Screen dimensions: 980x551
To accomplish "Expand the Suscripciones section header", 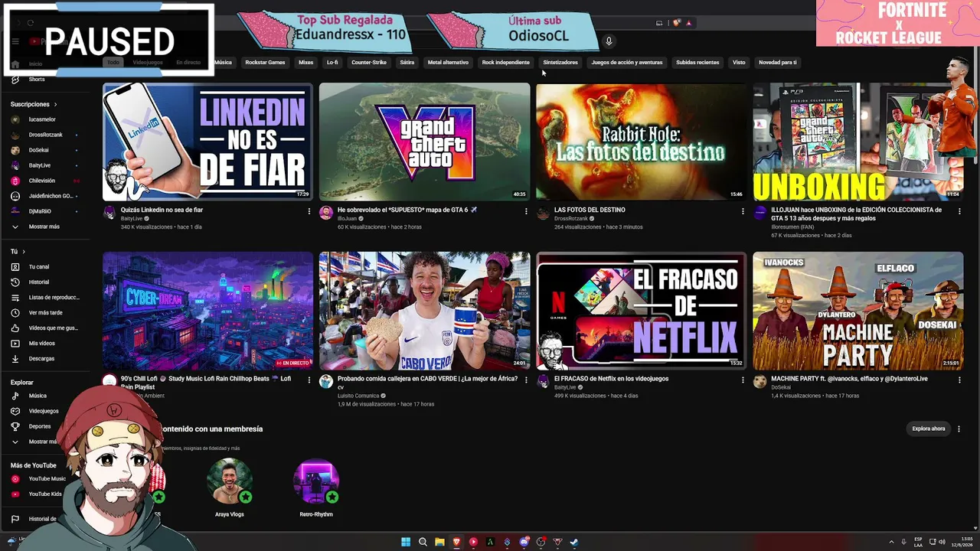I will [34, 104].
